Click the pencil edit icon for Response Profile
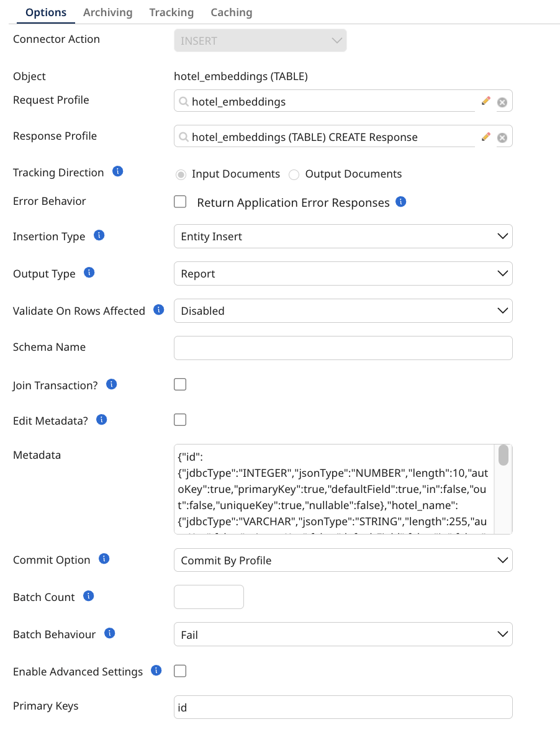This screenshot has height=745, width=560. [485, 137]
